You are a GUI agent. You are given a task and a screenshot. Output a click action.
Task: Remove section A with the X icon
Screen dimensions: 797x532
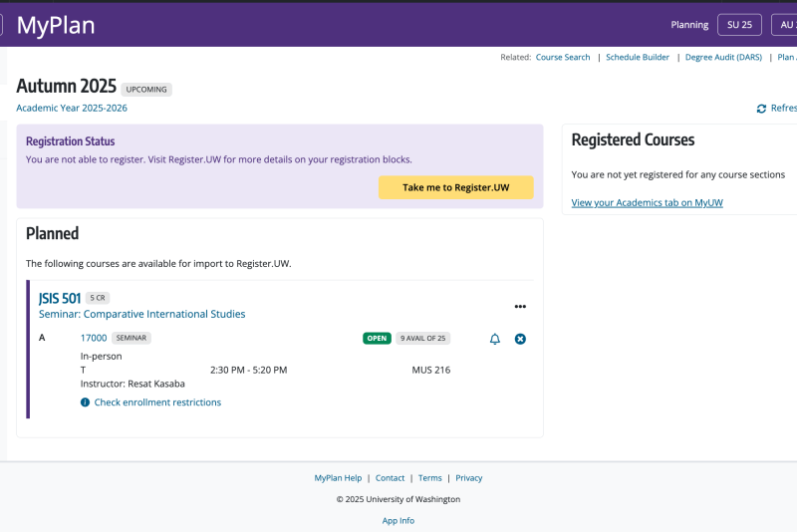click(520, 339)
